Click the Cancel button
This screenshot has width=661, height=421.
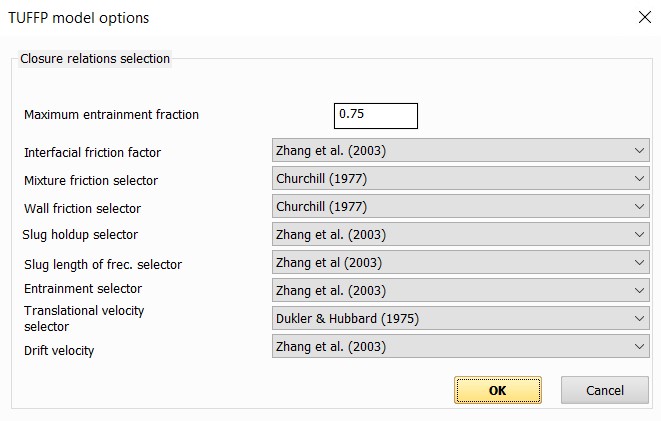(x=604, y=390)
